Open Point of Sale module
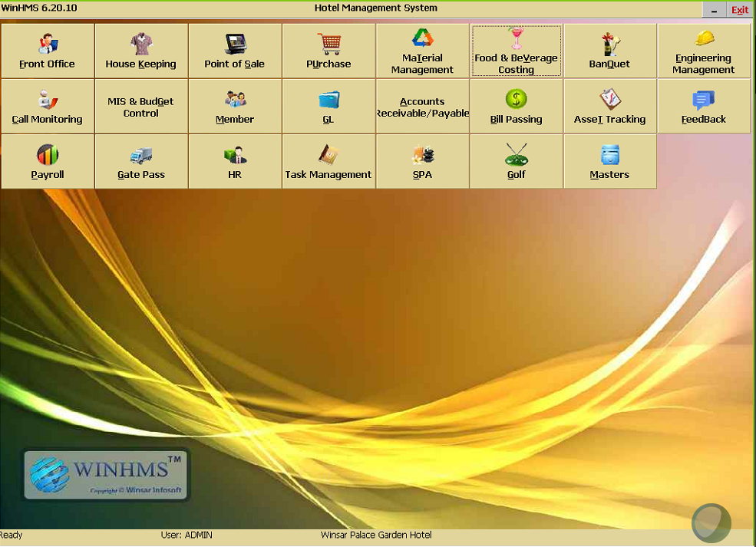This screenshot has width=756, height=547. [x=235, y=51]
